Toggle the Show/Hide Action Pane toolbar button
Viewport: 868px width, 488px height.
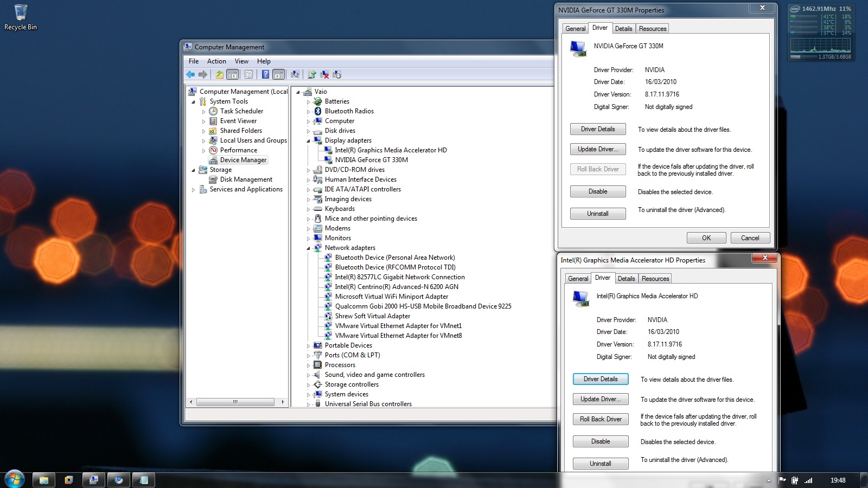(278, 75)
